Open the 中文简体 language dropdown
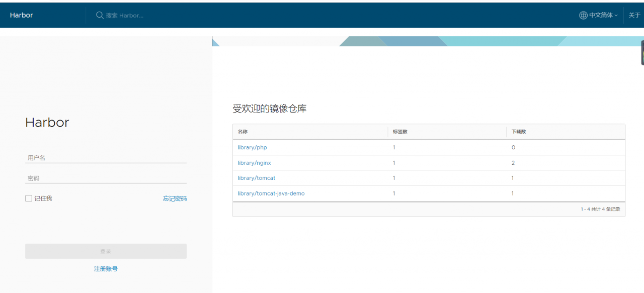The width and height of the screenshot is (644, 293). point(603,15)
